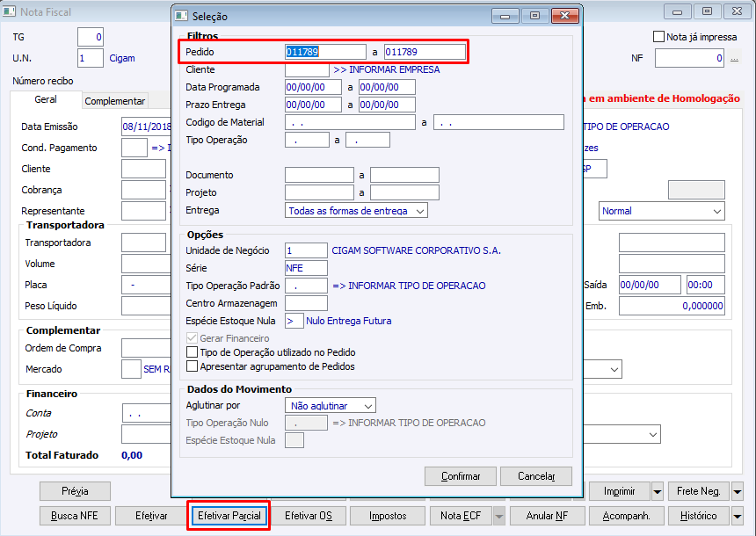Click the second Projeto range field
Screen dimensions: 756x536
tap(404, 192)
